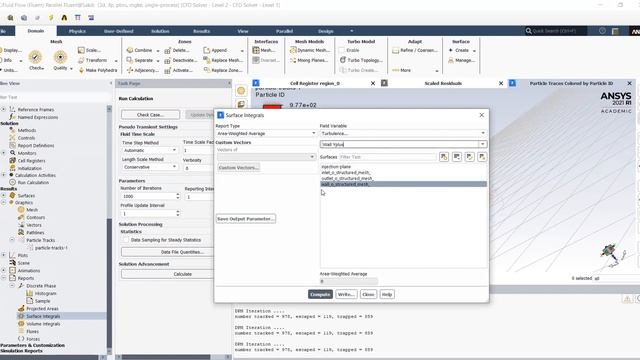Click the first surface-list select-all icon

tap(444, 157)
